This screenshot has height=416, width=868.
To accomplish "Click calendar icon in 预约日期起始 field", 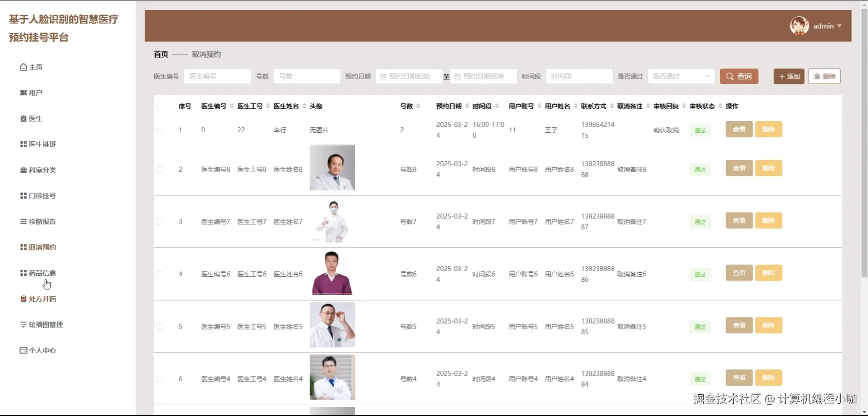I will pyautogui.click(x=383, y=77).
